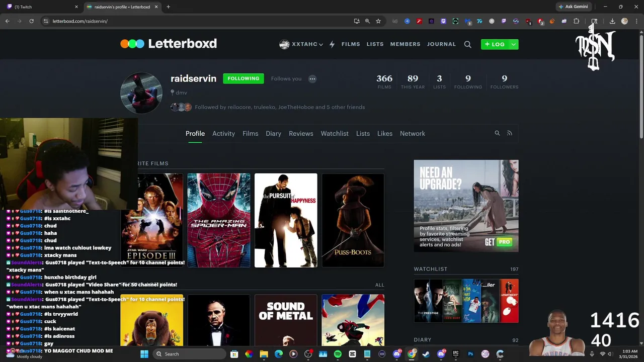Open Steam from the taskbar
Screen dimensions: 644x362
coord(426,354)
